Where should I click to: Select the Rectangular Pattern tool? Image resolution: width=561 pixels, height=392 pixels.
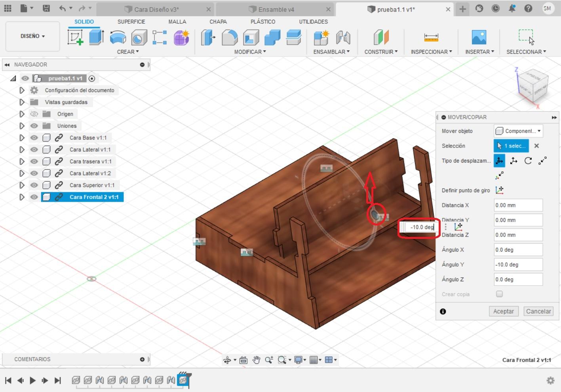click(160, 38)
